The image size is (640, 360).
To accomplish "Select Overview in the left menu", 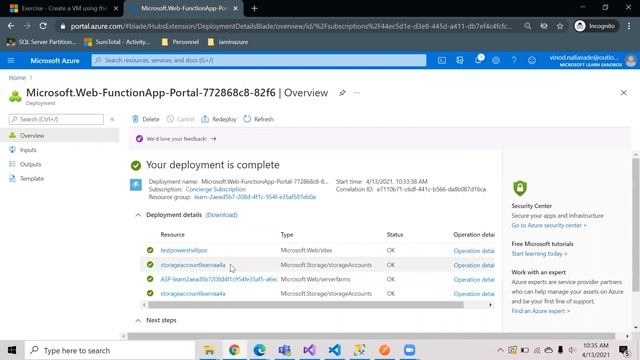I will 60,136.
